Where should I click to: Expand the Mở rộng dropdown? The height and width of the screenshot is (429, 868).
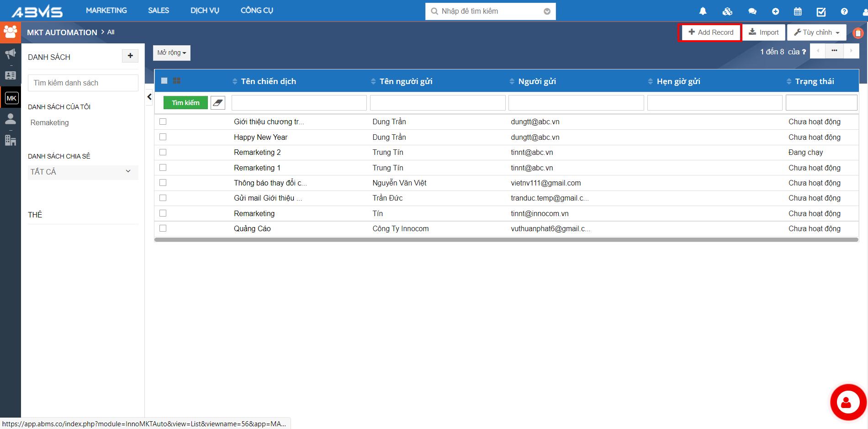point(172,53)
